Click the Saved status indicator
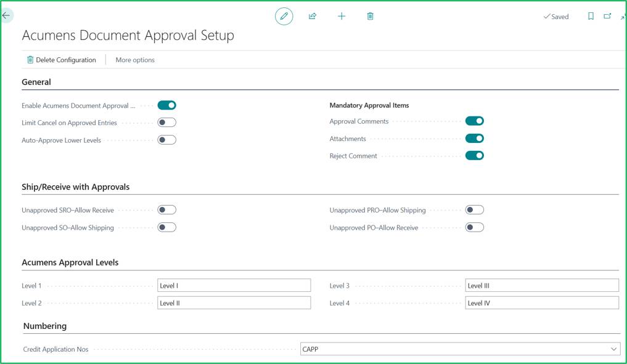 pos(556,17)
